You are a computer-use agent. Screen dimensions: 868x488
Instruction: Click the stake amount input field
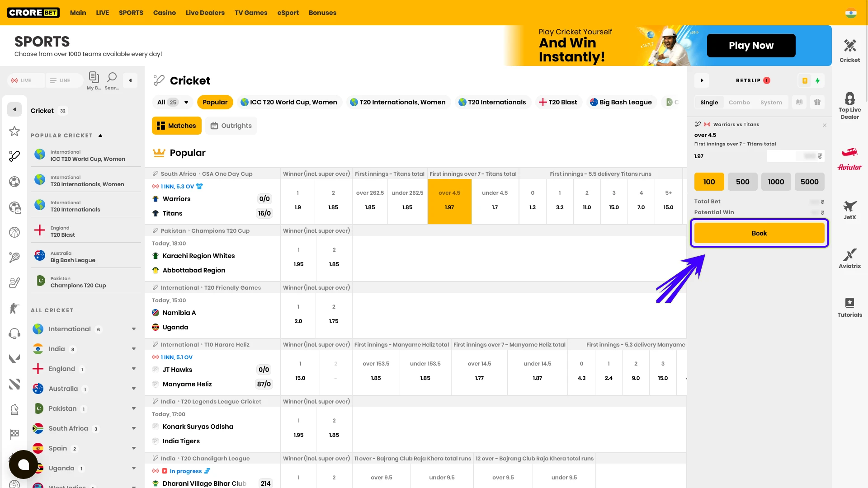coord(794,156)
